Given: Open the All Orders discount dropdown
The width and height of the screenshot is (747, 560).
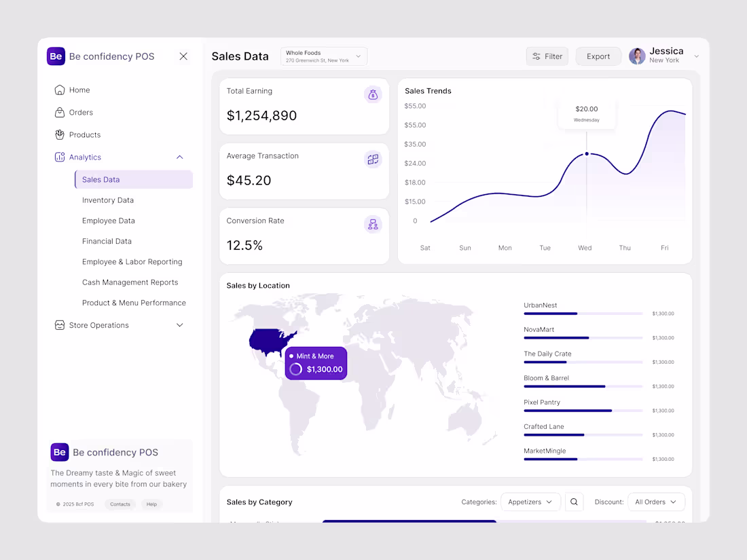Looking at the screenshot, I should tap(656, 502).
